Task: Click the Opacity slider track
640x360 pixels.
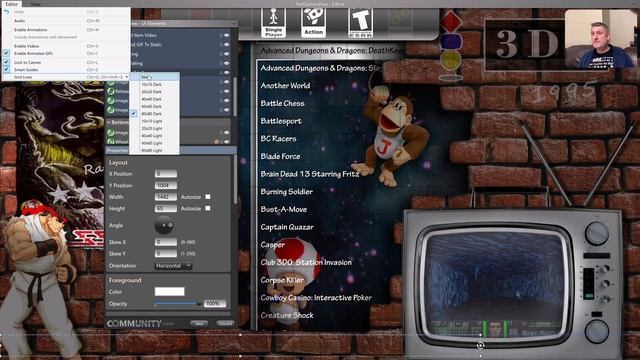Action: pyautogui.click(x=178, y=304)
